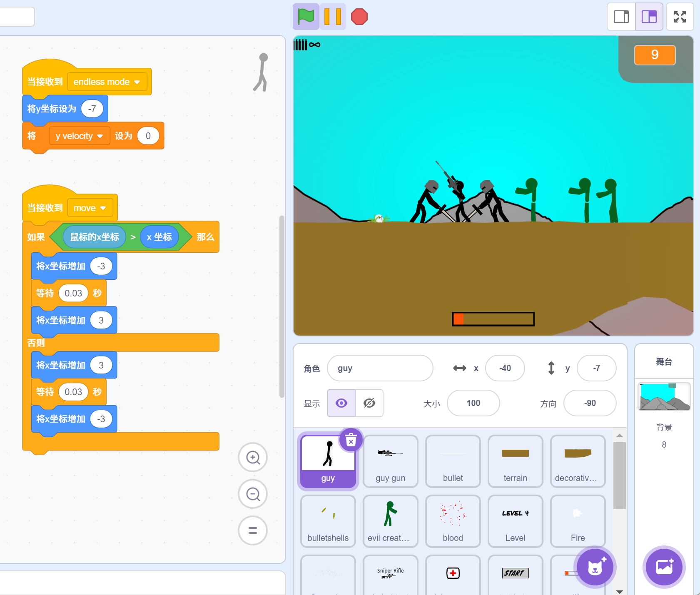Image resolution: width=700 pixels, height=595 pixels.
Task: Show the sprite with the eye icon
Action: pos(341,403)
